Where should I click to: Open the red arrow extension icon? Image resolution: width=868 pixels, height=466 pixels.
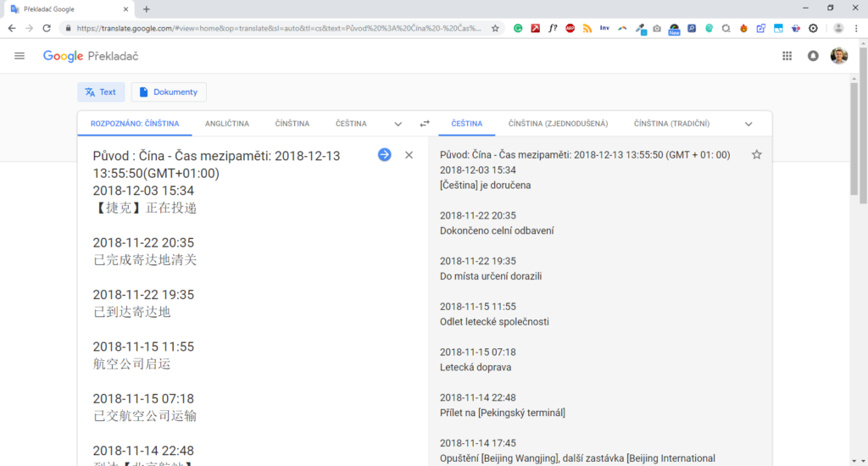(x=535, y=28)
